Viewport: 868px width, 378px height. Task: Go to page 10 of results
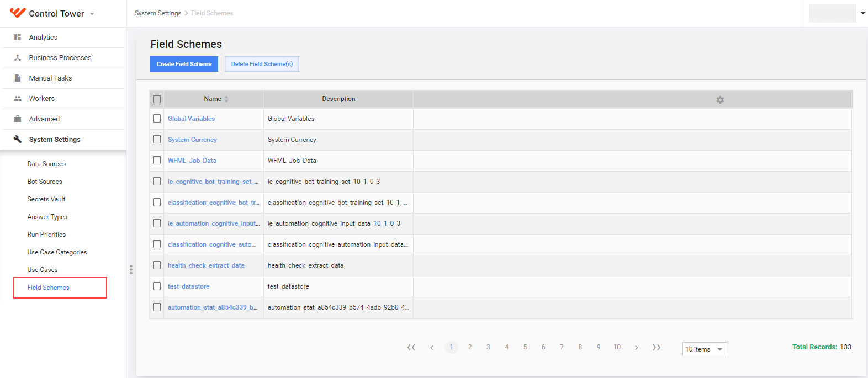[617, 347]
